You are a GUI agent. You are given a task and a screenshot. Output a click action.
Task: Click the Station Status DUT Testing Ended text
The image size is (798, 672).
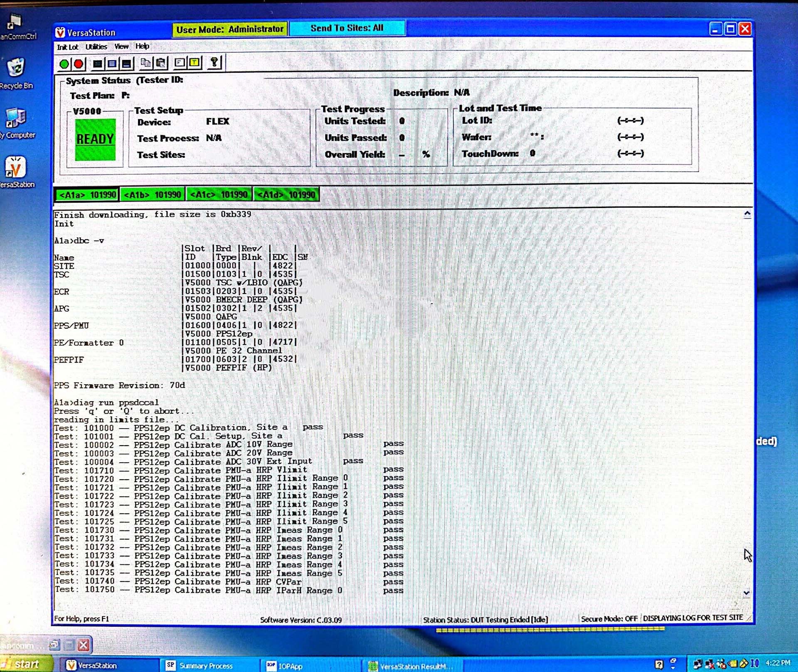pos(485,620)
